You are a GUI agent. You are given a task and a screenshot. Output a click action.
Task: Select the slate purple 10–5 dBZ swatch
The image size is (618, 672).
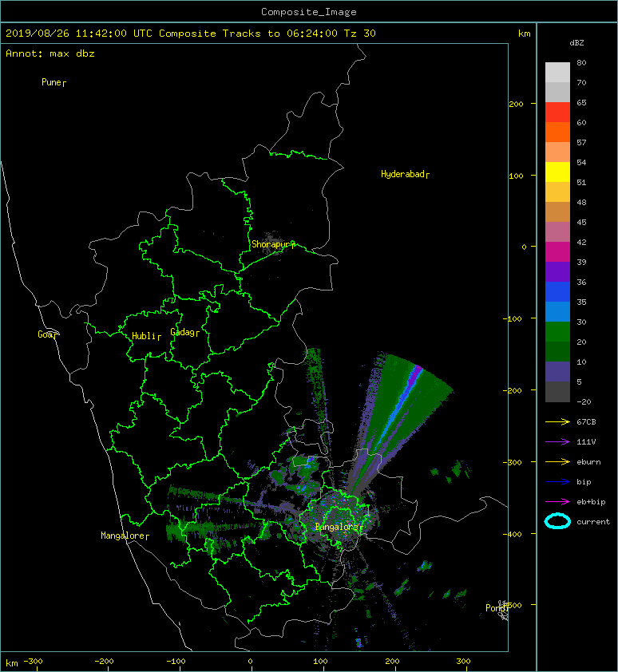click(x=557, y=371)
